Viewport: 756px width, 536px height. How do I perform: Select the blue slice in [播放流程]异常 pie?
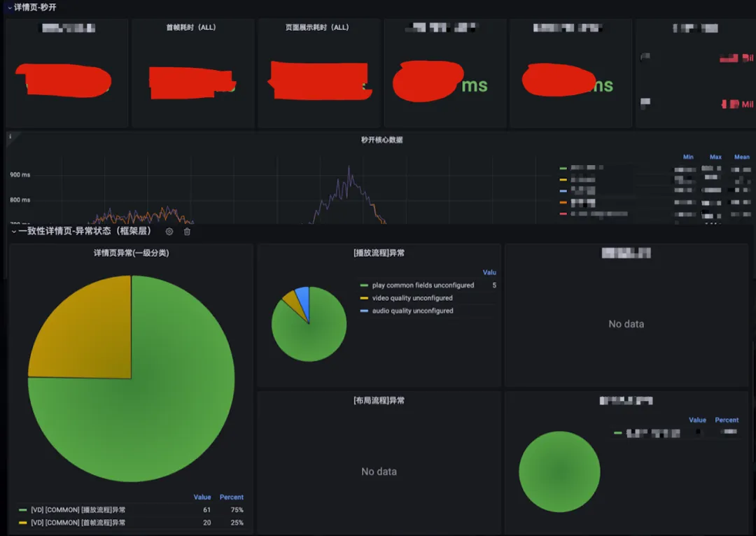[x=303, y=302]
